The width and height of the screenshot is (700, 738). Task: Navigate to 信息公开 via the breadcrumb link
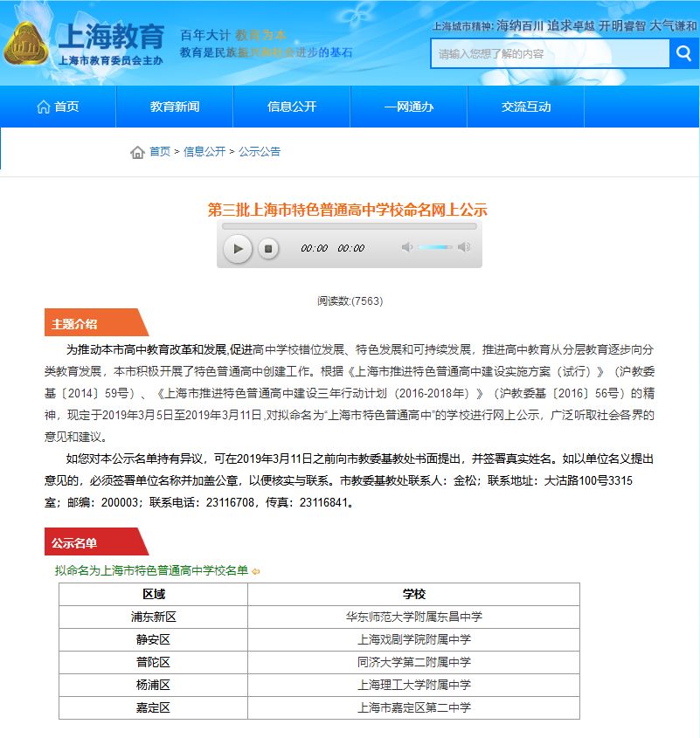tap(204, 151)
